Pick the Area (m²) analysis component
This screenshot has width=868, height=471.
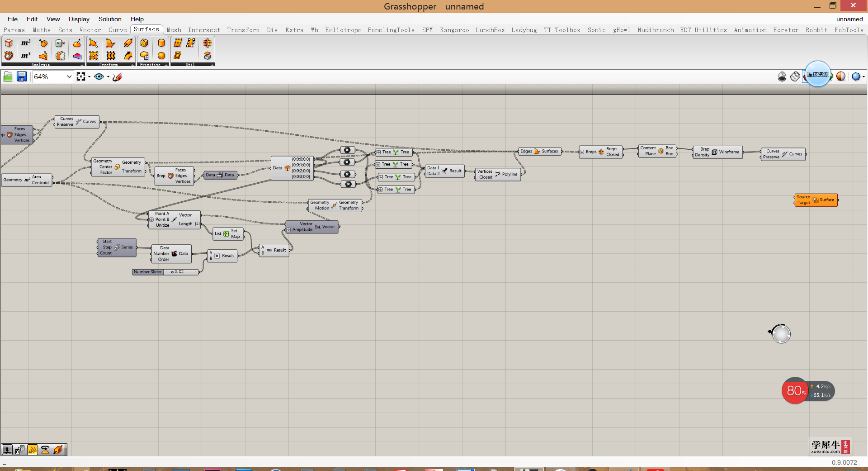26,43
